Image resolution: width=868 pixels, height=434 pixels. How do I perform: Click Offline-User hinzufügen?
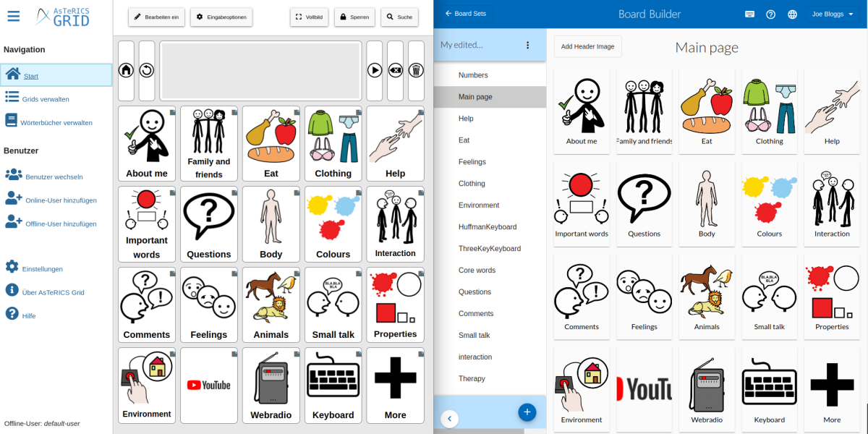51,224
